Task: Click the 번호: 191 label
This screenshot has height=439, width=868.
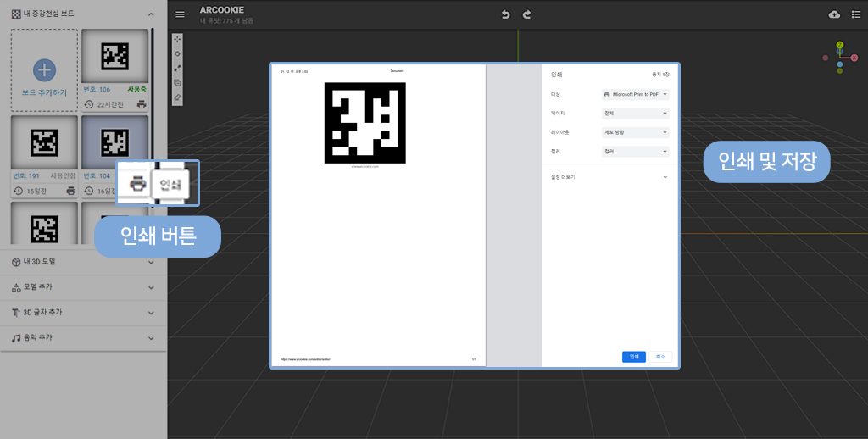Action: tap(26, 176)
